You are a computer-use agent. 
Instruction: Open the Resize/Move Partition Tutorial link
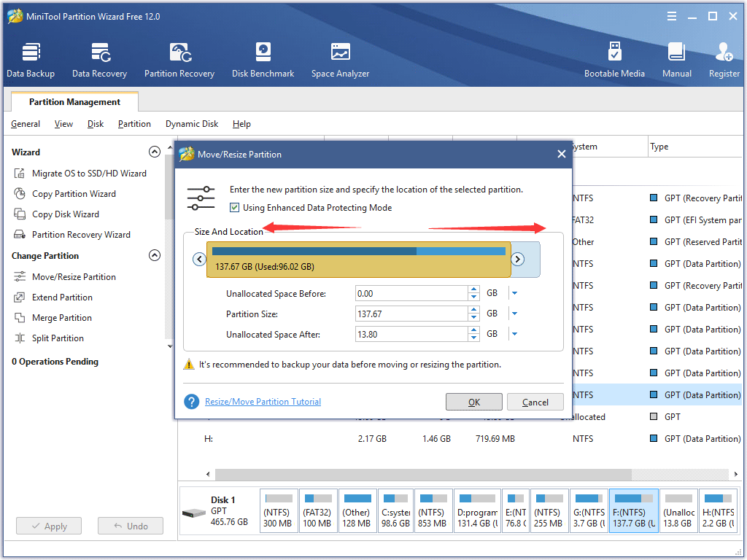pyautogui.click(x=263, y=401)
